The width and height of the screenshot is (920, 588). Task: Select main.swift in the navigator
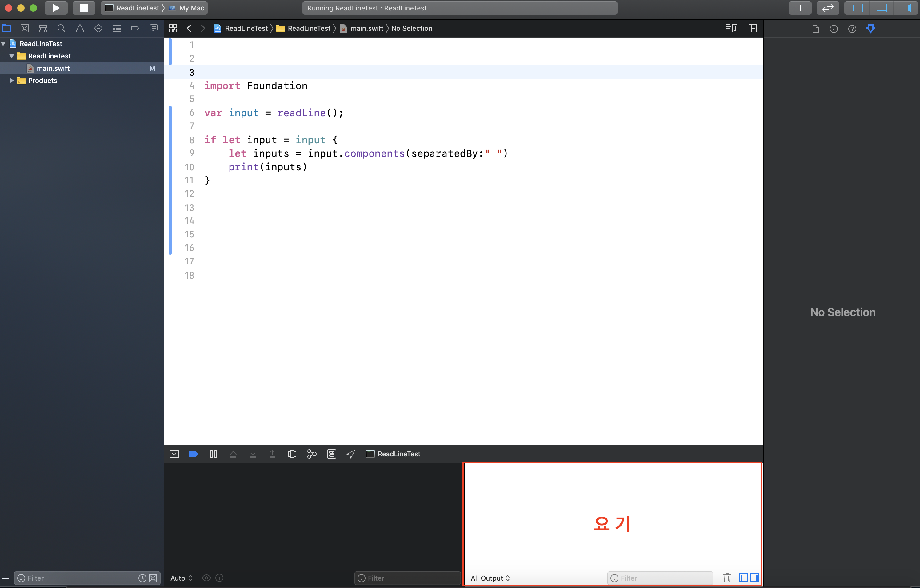click(x=53, y=68)
